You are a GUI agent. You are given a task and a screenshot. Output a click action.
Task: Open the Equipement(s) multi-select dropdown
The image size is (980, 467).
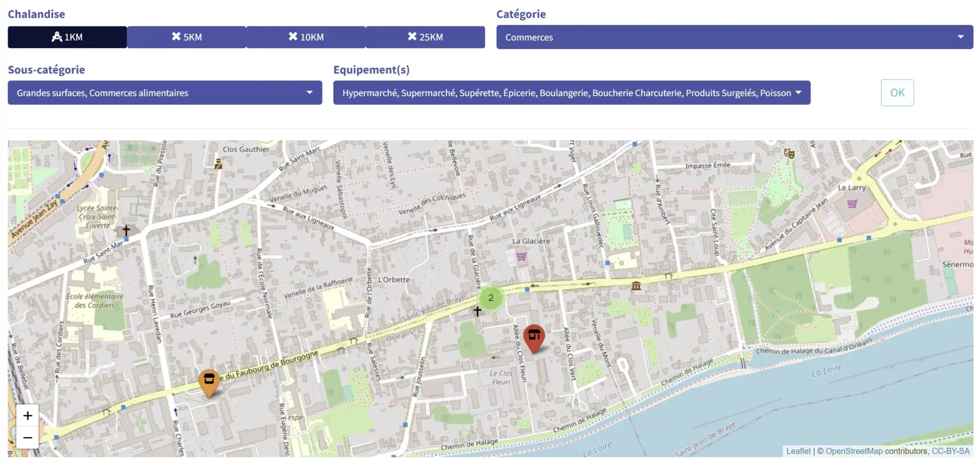(571, 93)
